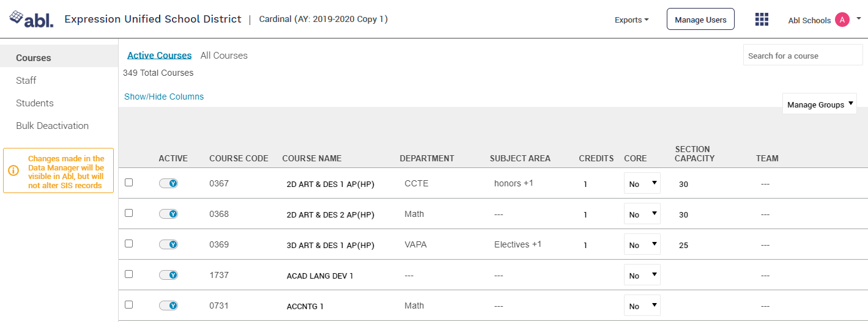
Task: Click the pink user avatar icon
Action: [842, 20]
